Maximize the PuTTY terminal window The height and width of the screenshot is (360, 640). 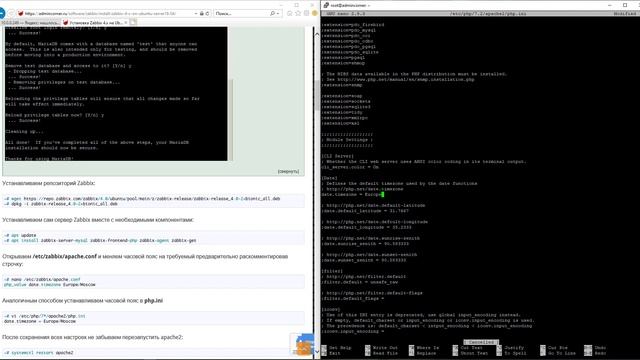point(625,5)
